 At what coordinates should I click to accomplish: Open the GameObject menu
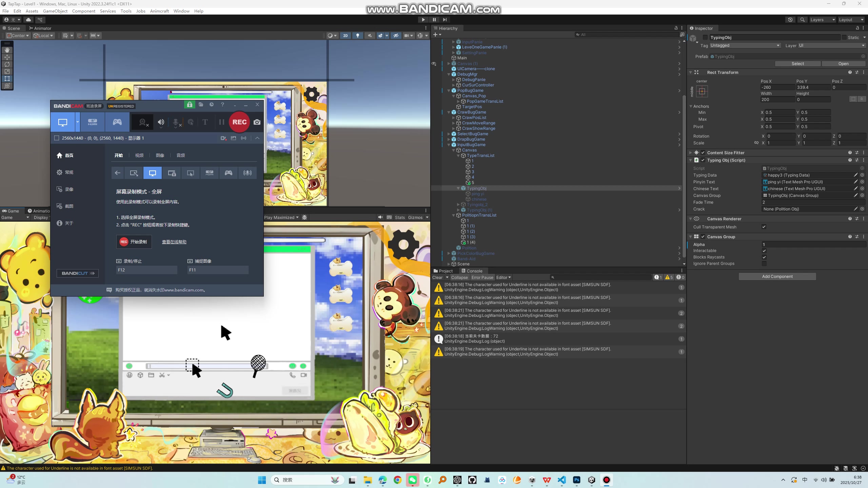click(55, 11)
